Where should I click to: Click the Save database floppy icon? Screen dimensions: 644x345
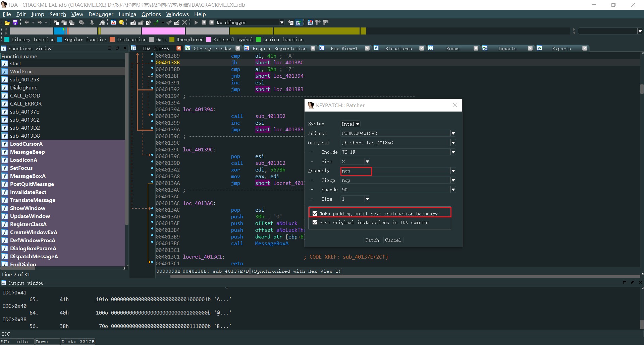click(15, 22)
